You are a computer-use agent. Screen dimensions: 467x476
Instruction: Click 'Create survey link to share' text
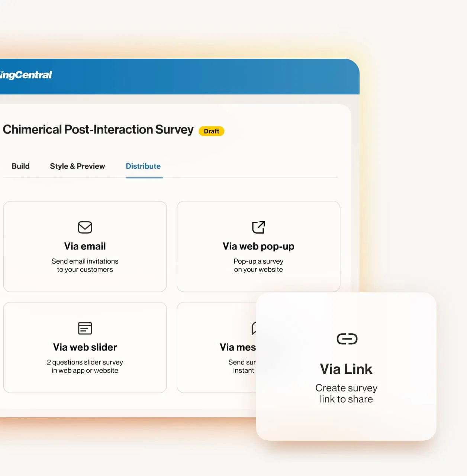346,393
